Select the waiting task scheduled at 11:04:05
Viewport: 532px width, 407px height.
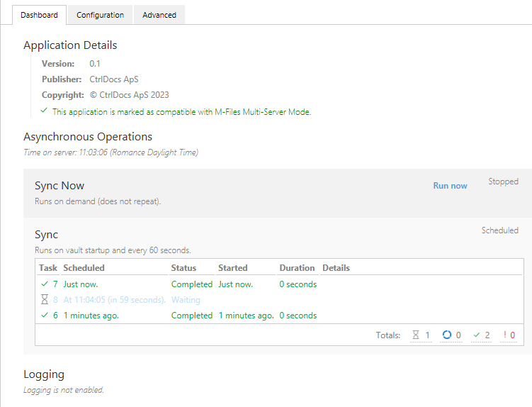pos(114,300)
